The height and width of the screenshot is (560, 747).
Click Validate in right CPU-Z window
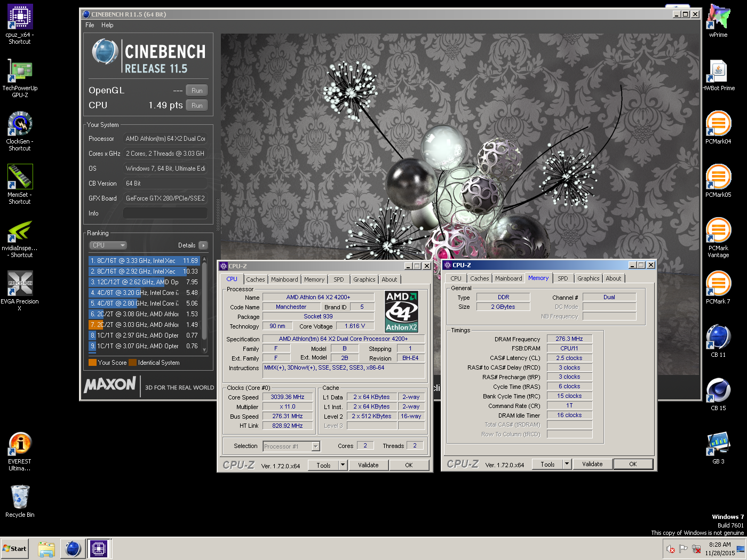click(x=592, y=464)
